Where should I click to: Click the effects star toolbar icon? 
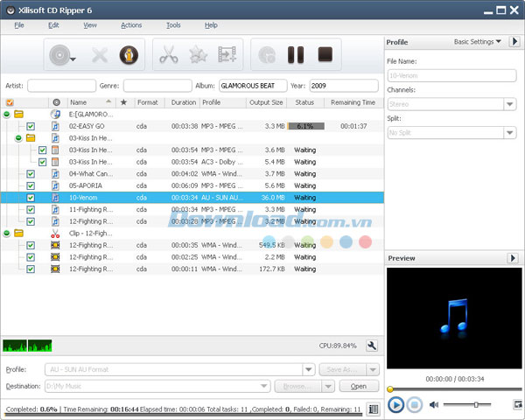pyautogui.click(x=198, y=55)
